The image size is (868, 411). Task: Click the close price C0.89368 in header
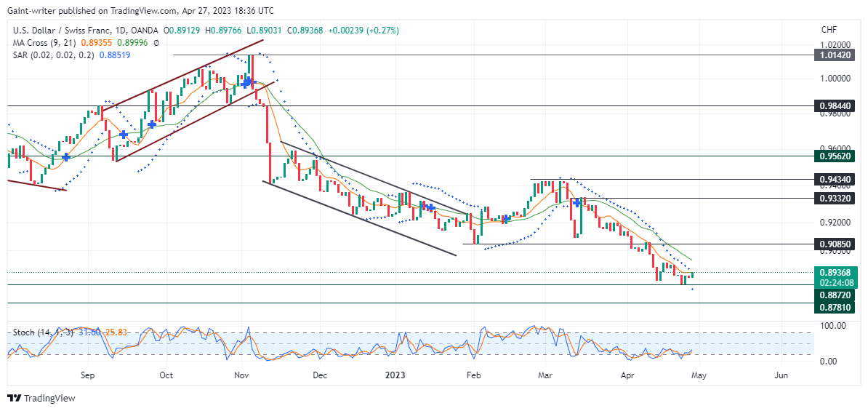coord(305,31)
